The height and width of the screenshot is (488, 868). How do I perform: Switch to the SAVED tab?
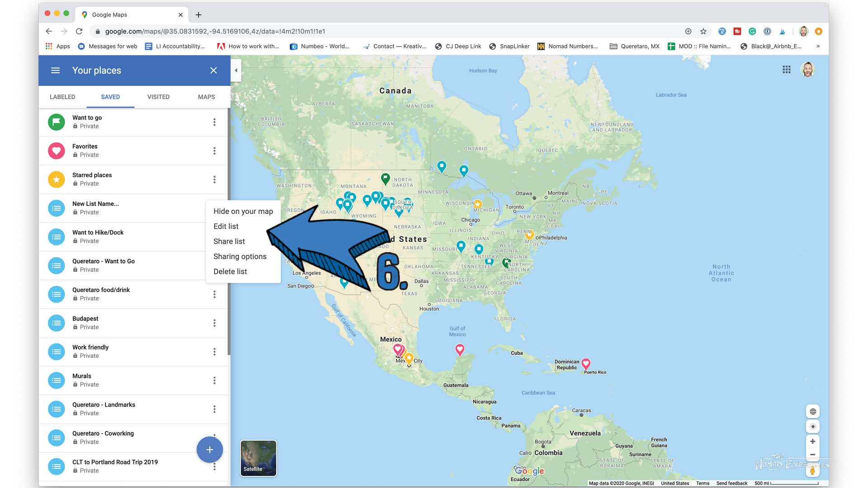110,97
